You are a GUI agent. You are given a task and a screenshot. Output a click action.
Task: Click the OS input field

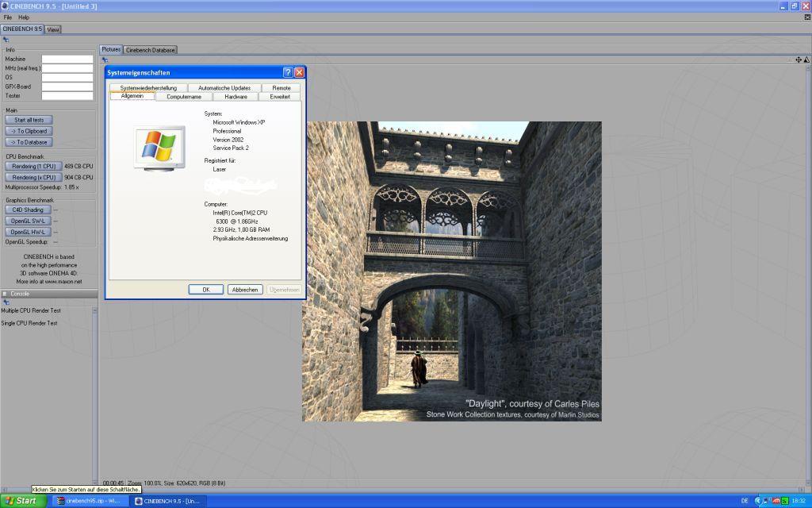point(67,77)
